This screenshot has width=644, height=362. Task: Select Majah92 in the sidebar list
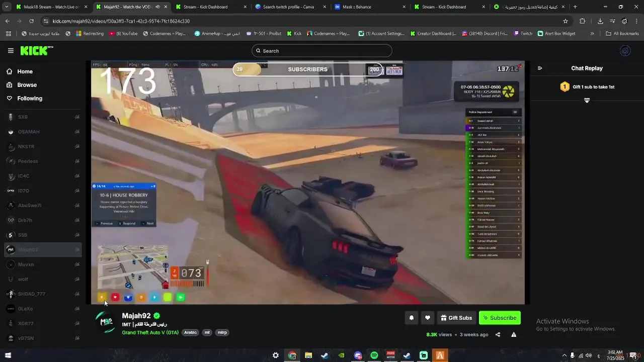pyautogui.click(x=43, y=249)
